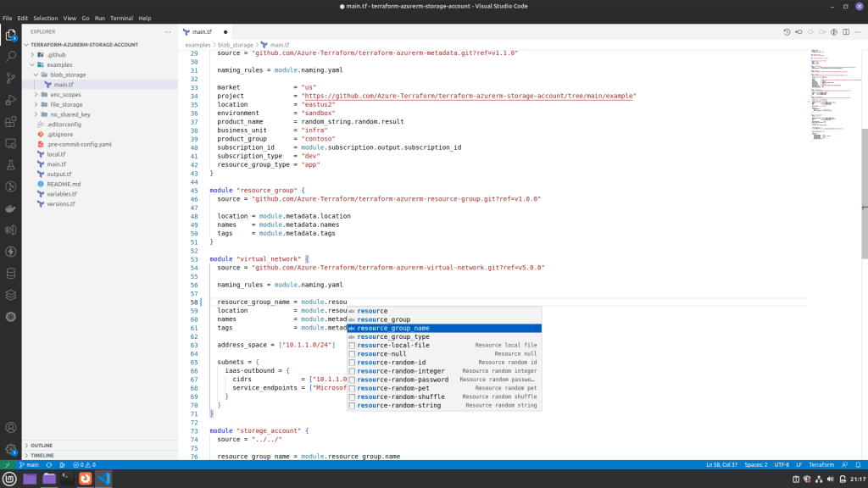
Task: Open Accounts icon in activity bar
Action: coord(11,428)
